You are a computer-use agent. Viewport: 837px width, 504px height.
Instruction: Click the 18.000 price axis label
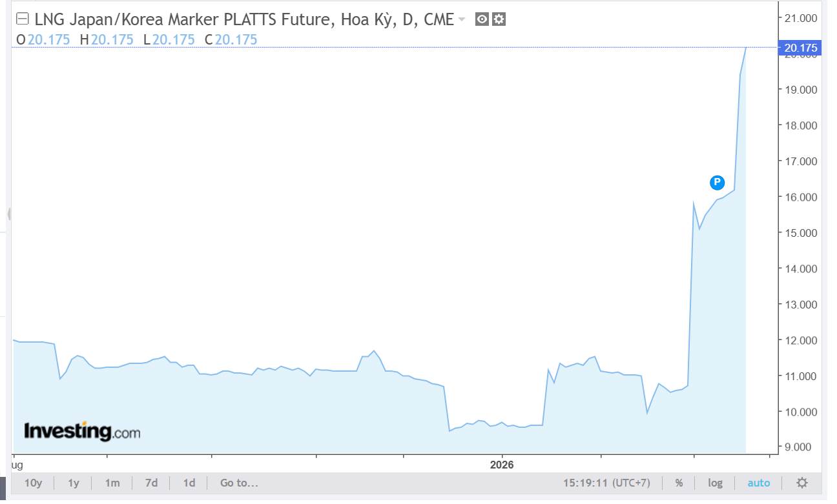(800, 126)
